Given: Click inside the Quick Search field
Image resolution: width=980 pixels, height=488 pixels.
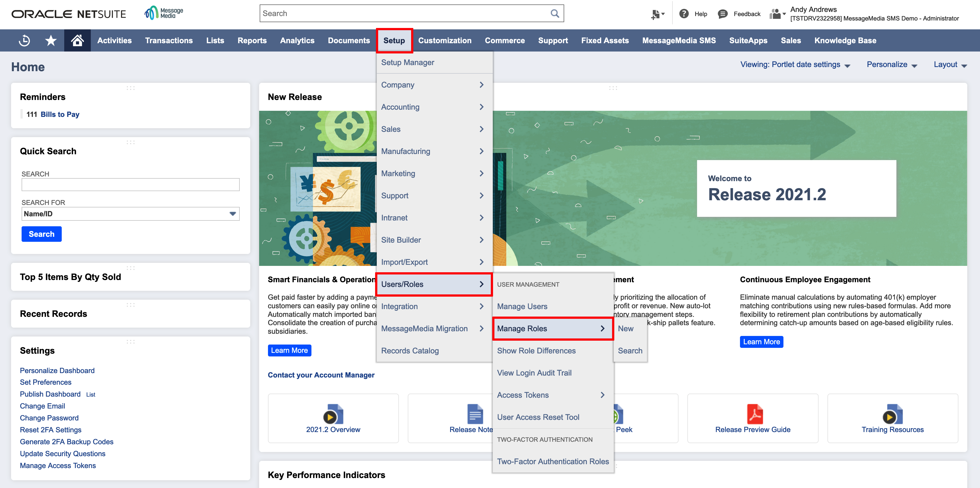Looking at the screenshot, I should coord(130,185).
